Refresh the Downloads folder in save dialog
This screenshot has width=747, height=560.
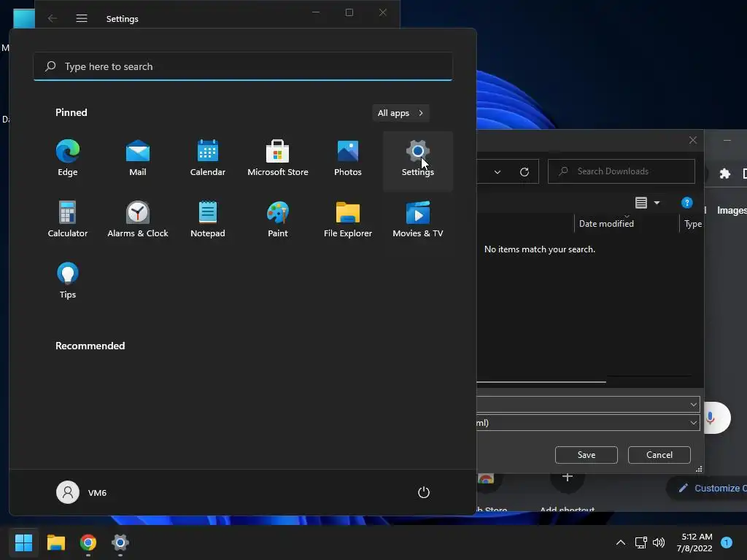click(x=524, y=171)
